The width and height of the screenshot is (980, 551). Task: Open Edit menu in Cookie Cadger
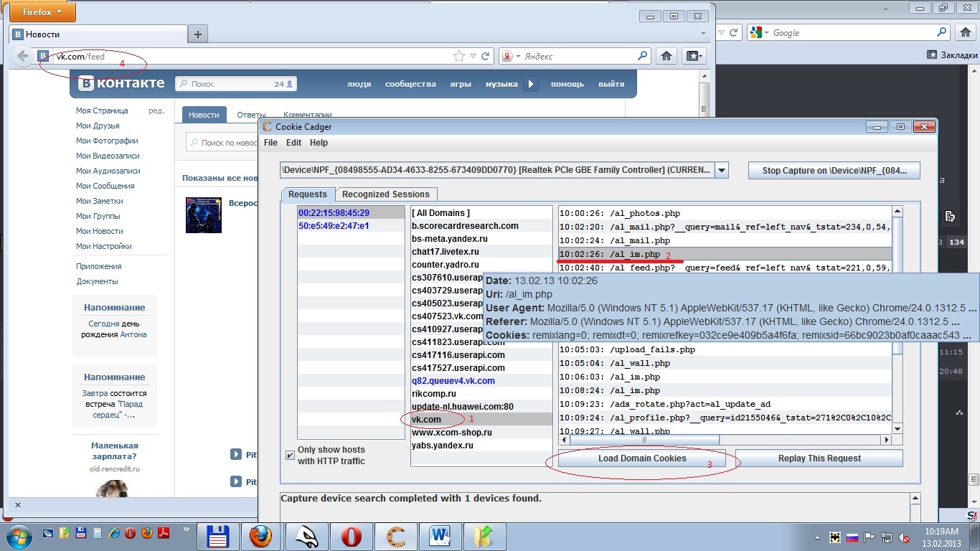click(x=293, y=143)
